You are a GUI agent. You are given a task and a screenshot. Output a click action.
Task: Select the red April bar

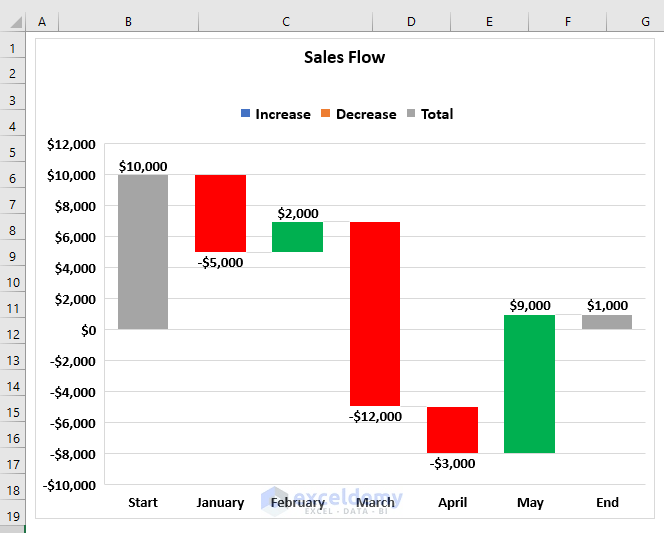[452, 430]
